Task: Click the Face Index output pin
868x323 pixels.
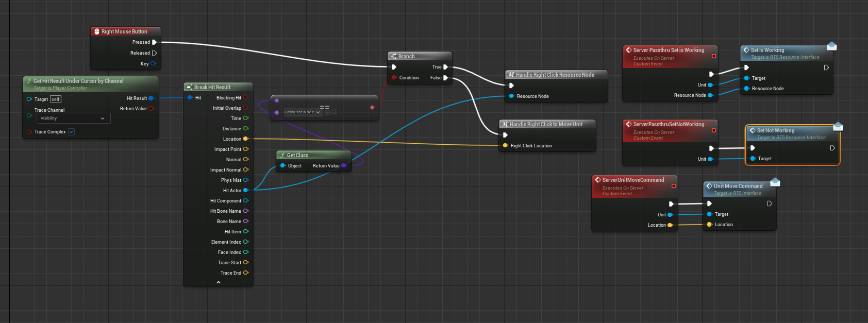Action: 246,252
